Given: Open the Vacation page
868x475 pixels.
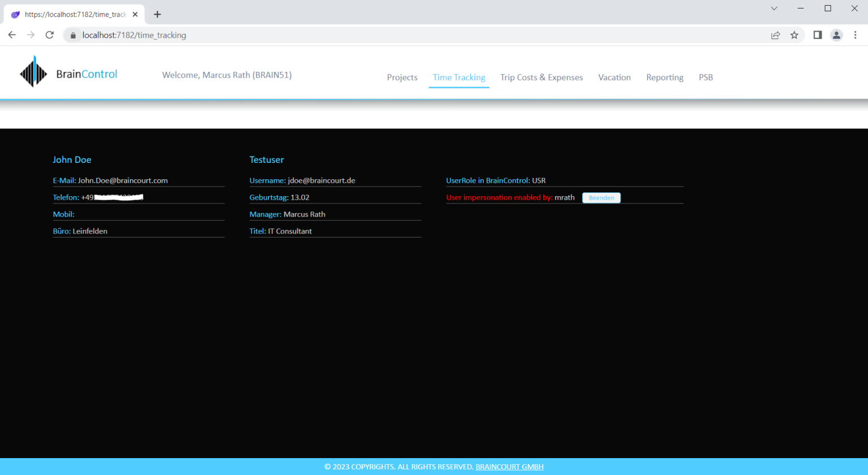Looking at the screenshot, I should (614, 77).
